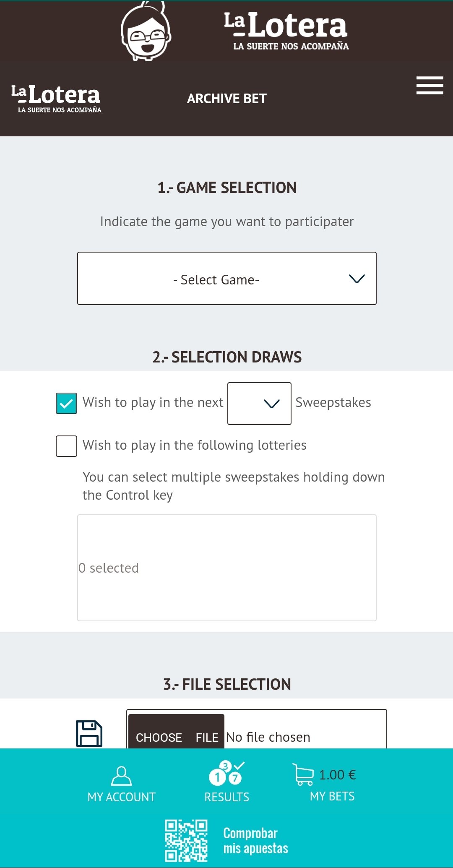Click the La Lotera logo beside Archive Bet
This screenshot has height=868, width=453.
point(56,99)
